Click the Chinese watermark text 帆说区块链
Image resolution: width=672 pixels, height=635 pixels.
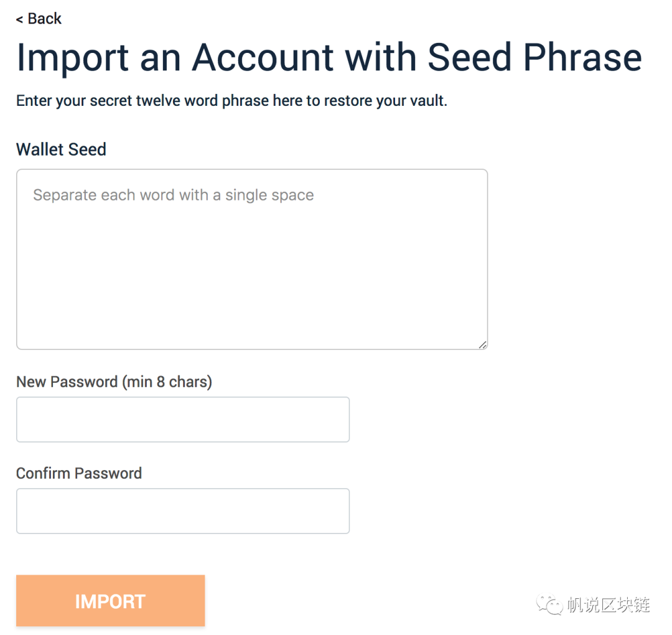608,605
